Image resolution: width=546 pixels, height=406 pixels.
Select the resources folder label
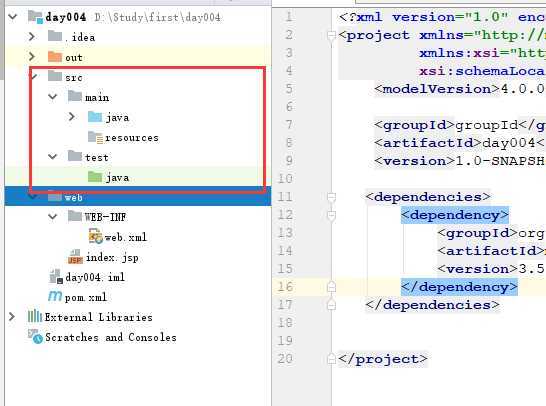pyautogui.click(x=132, y=138)
